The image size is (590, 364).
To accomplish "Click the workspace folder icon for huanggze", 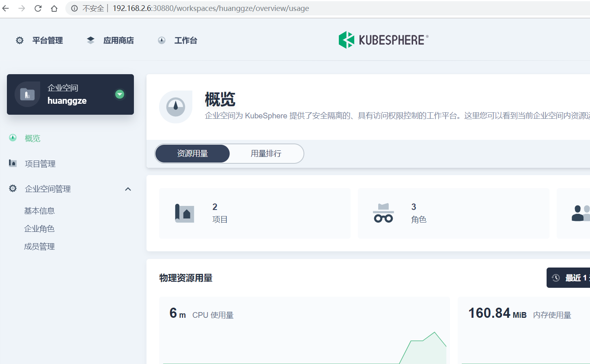I will click(x=28, y=94).
